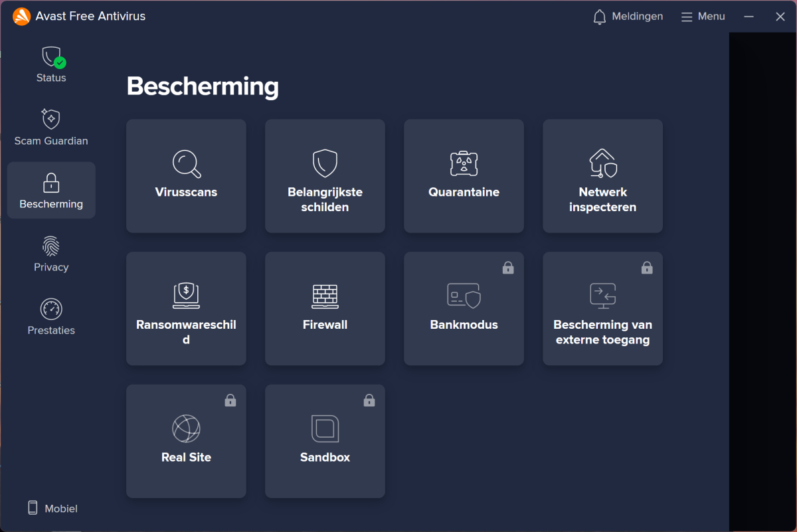Image resolution: width=797 pixels, height=532 pixels.
Task: Switch to the Status sidebar tab
Action: click(51, 64)
